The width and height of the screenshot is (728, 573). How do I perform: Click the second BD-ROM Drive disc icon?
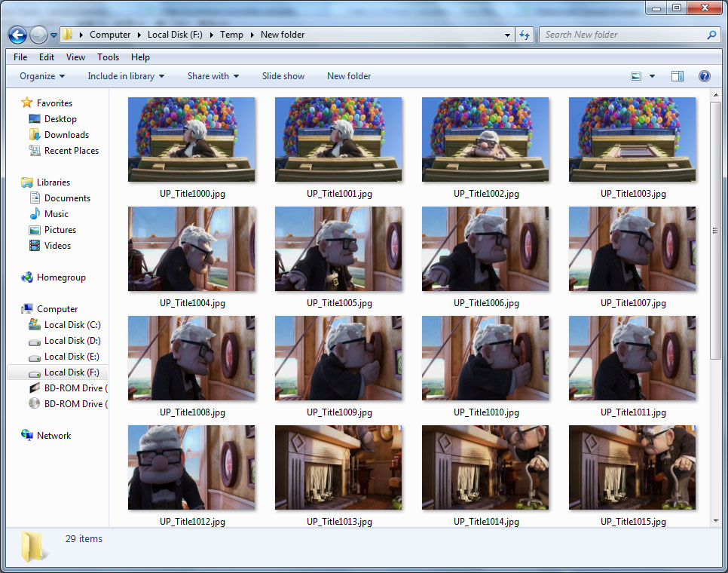click(35, 403)
